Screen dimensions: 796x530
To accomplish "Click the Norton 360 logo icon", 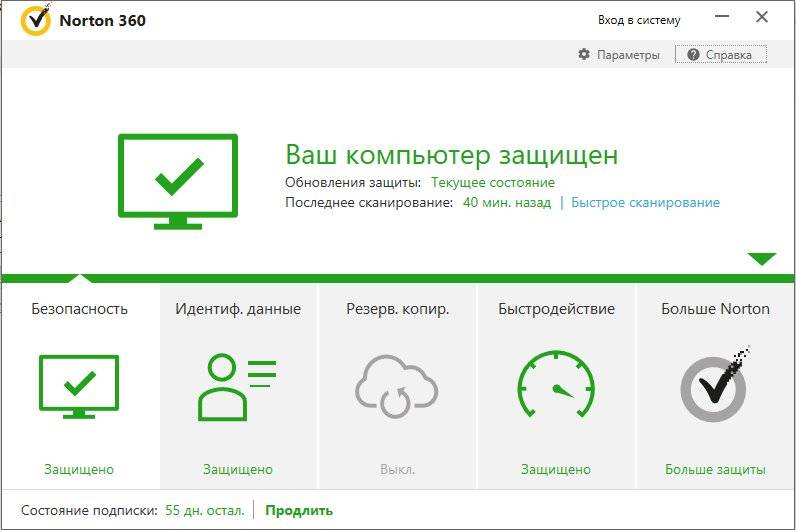I will tap(36, 20).
